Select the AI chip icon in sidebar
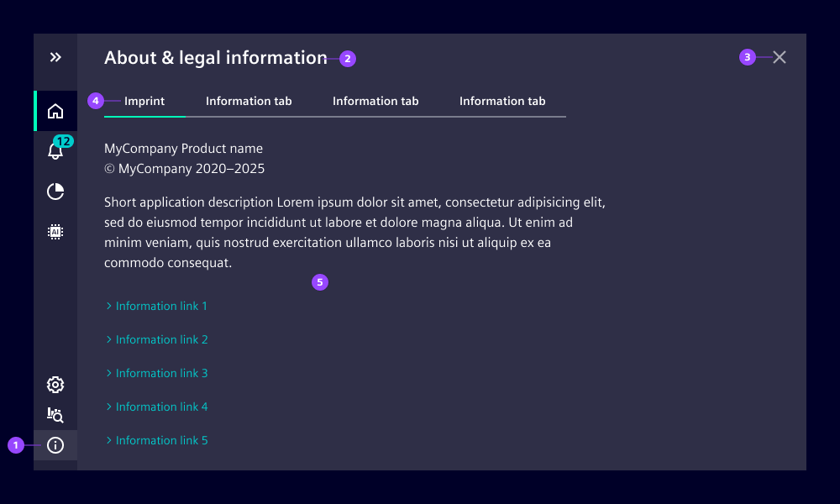This screenshot has width=840, height=504. pos(55,232)
